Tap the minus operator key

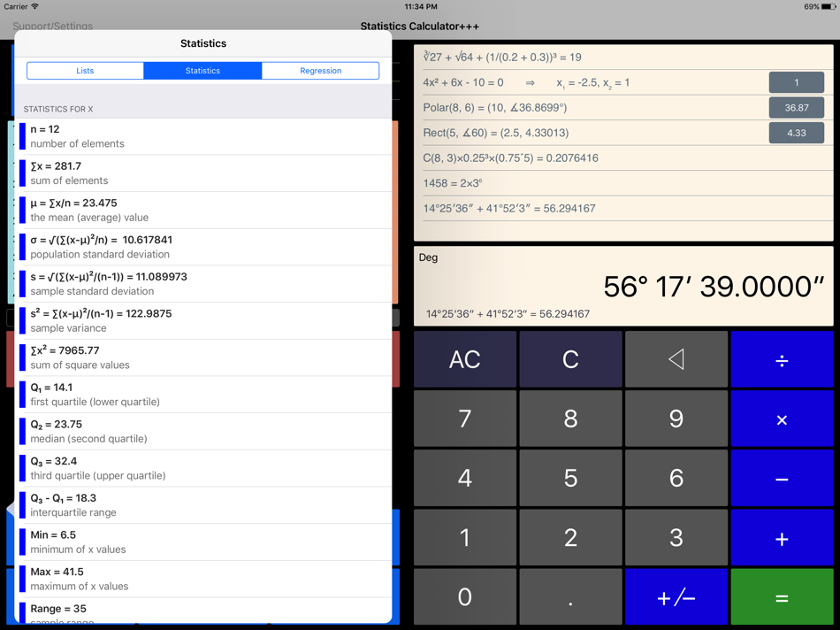pos(782,478)
